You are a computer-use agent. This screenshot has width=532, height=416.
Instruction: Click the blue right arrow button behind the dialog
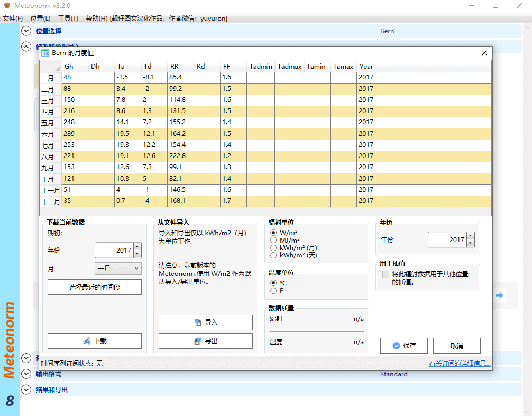(499, 295)
